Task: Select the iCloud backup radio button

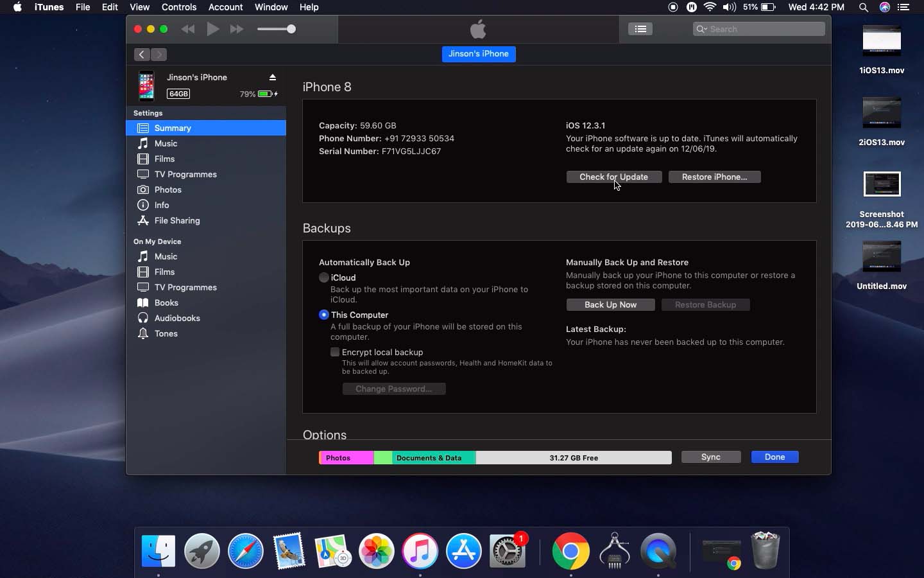Action: (x=324, y=277)
